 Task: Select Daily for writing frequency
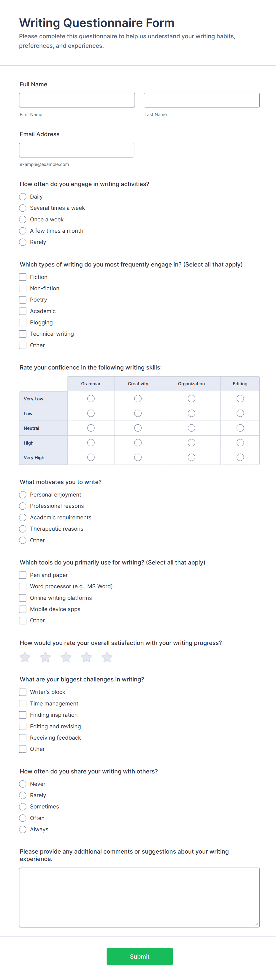23,197
